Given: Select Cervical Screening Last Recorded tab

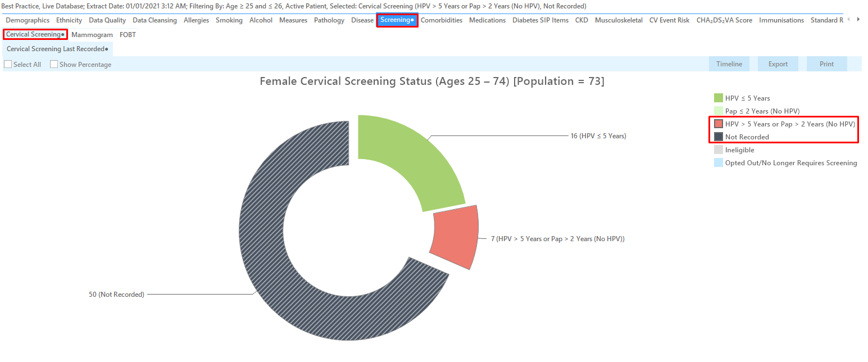Looking at the screenshot, I should pyautogui.click(x=57, y=49).
